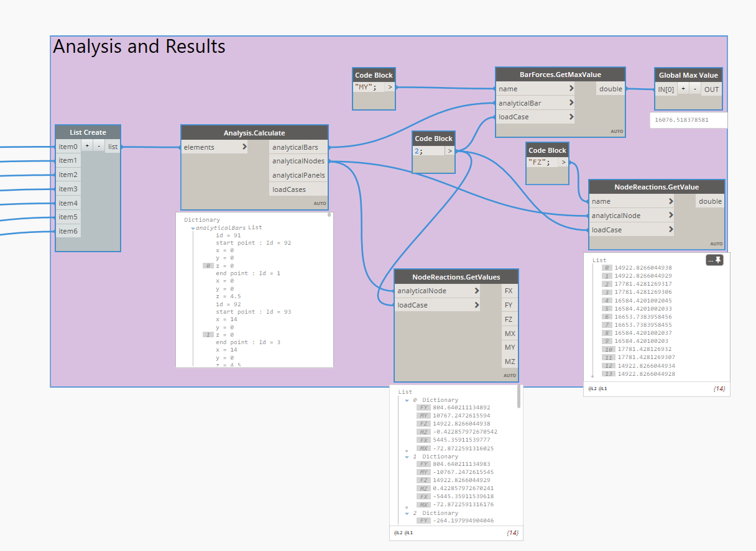Collapse the analyticalBars list in preview
Image resolution: width=756 pixels, height=551 pixels.
193,229
